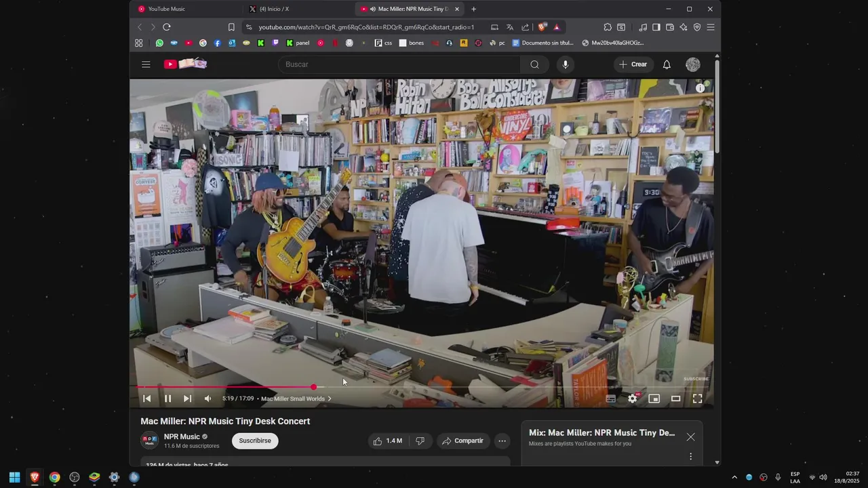Expand the Mac Miller Small Worlds chapter
The width and height of the screenshot is (868, 488).
296,399
